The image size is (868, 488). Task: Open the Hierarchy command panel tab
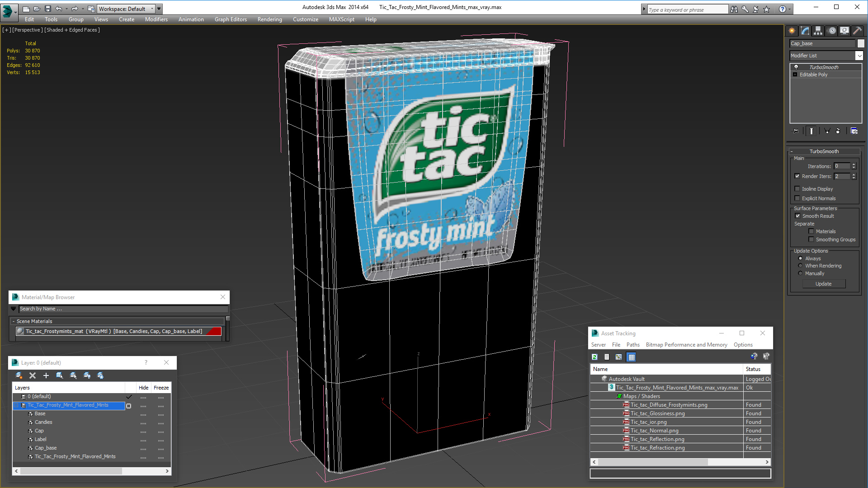[818, 31]
